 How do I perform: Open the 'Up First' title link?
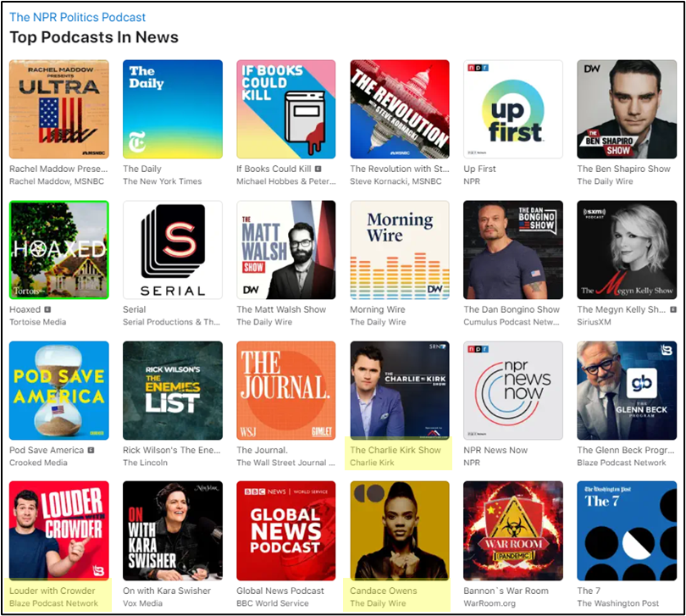479,169
